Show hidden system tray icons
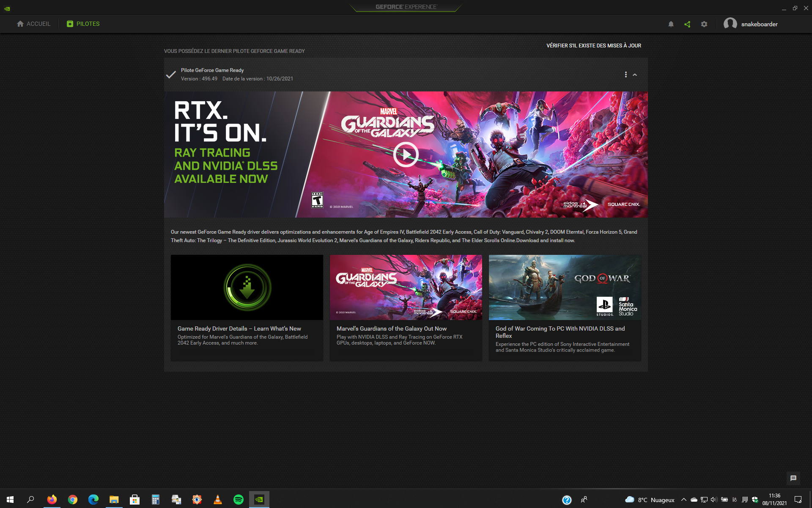The height and width of the screenshot is (508, 812). tap(683, 500)
